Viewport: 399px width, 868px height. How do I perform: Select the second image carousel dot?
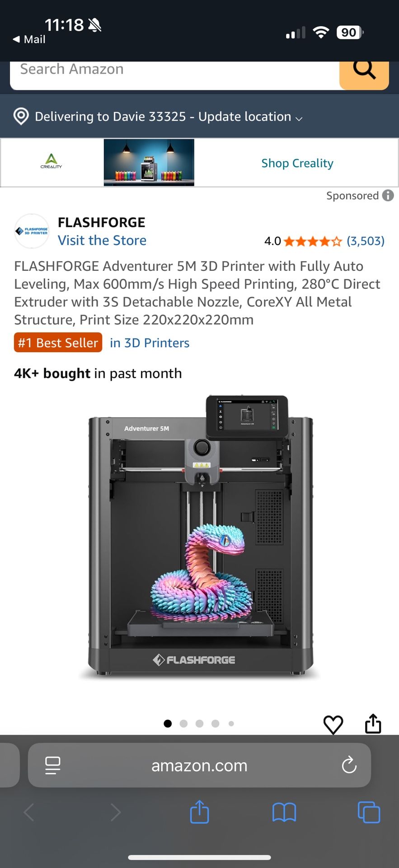click(183, 723)
